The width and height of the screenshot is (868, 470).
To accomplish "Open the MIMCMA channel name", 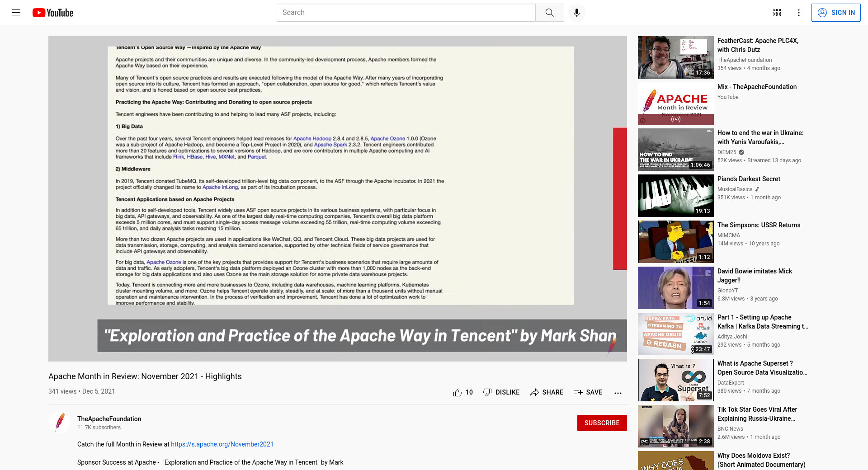I will click(729, 235).
